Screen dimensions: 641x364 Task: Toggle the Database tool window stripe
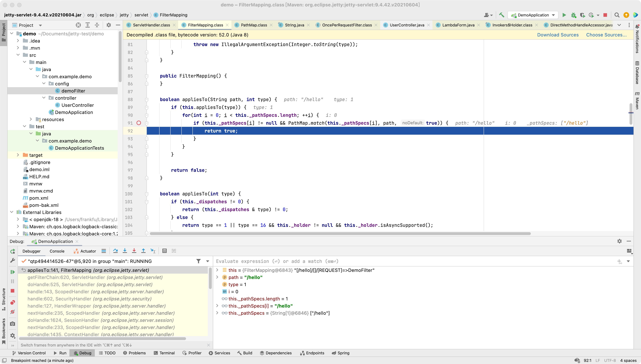click(x=637, y=73)
